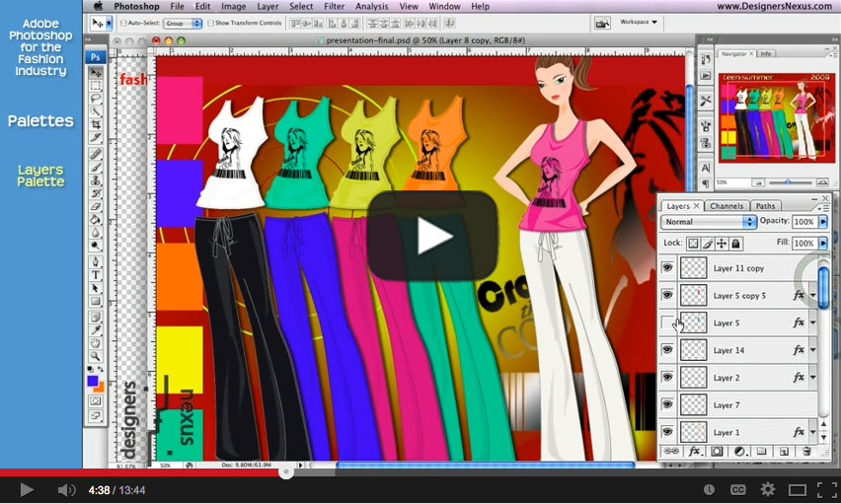Select the Path Selection tool
Image resolution: width=841 pixels, height=504 pixels.
tap(96, 288)
